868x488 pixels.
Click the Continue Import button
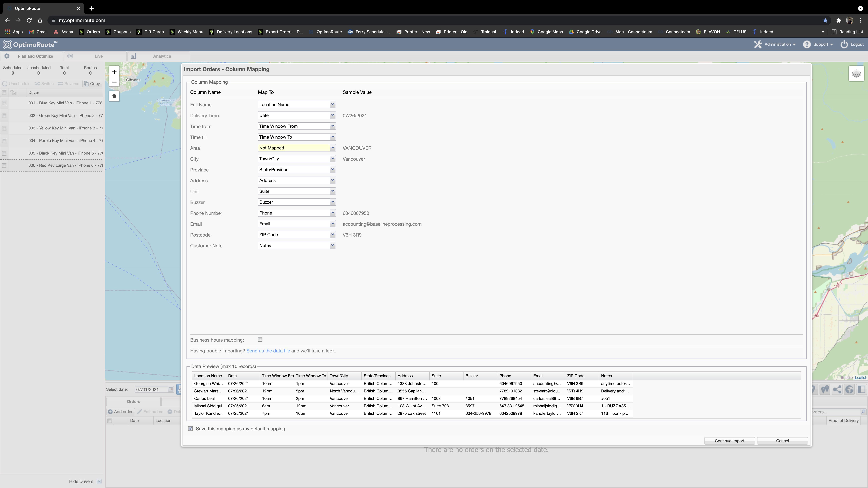click(x=729, y=441)
